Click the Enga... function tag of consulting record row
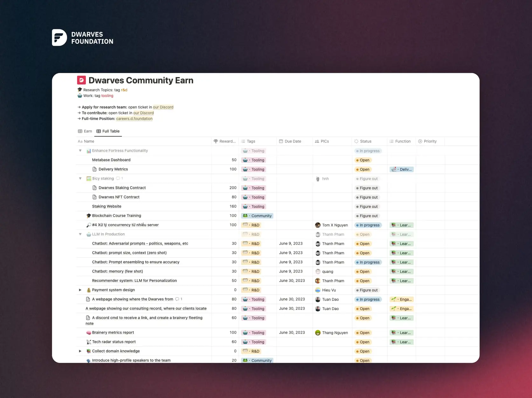 click(x=402, y=309)
